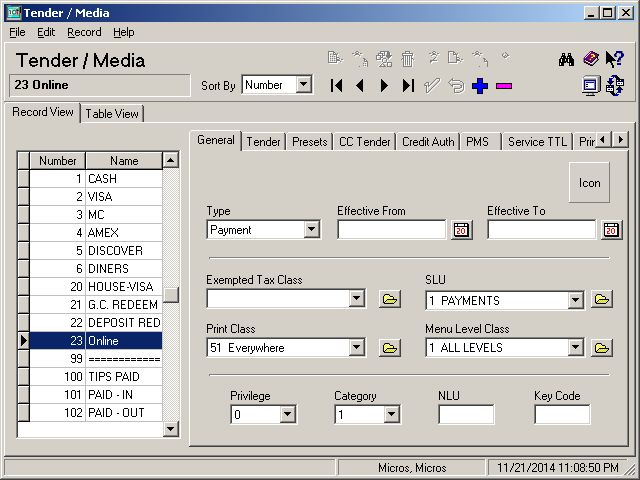The height and width of the screenshot is (480, 640).
Task: Switch to the Presets tab
Action: [310, 142]
